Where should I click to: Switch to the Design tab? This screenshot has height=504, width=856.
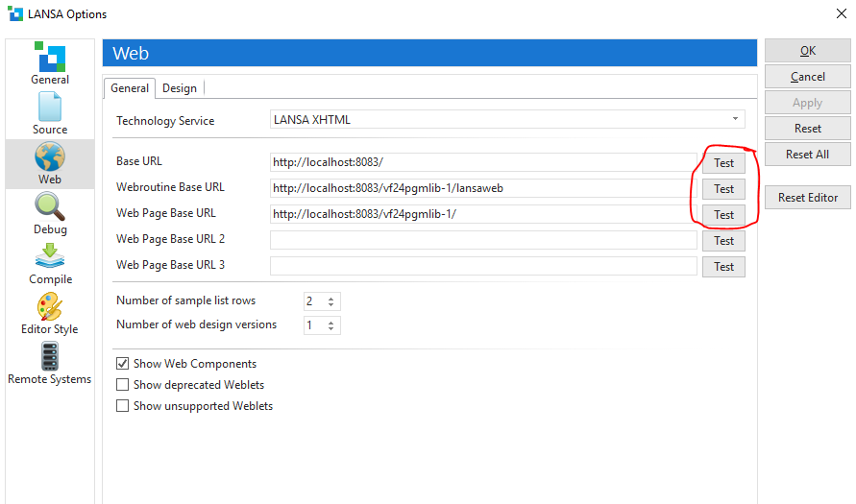(180, 88)
